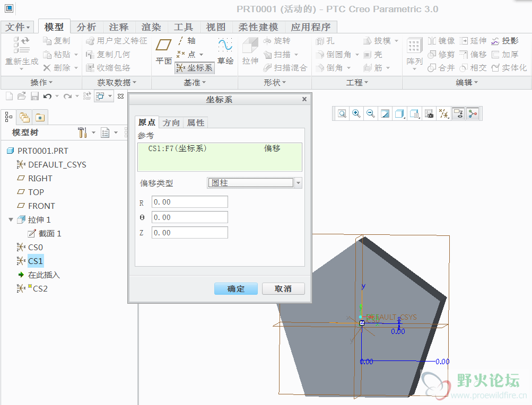Select DEFAULT_CSYS in model tree
This screenshot has height=405, width=532.
[57, 164]
